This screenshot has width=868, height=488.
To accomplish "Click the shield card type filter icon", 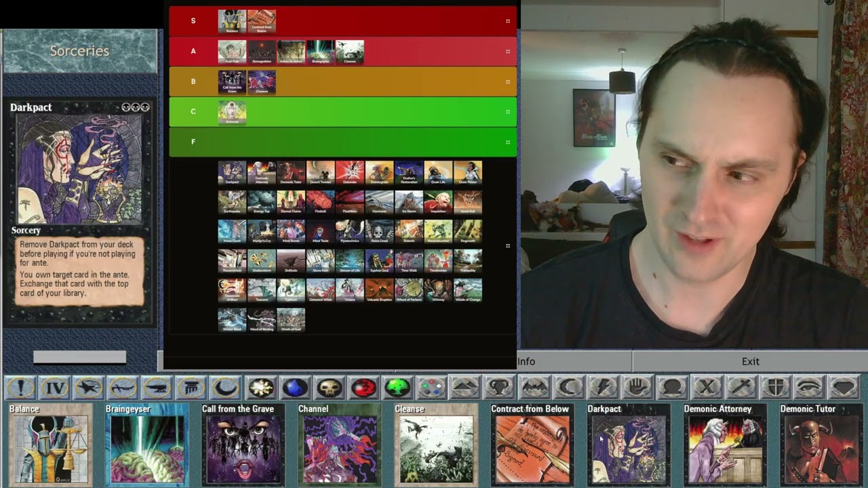I will (775, 388).
